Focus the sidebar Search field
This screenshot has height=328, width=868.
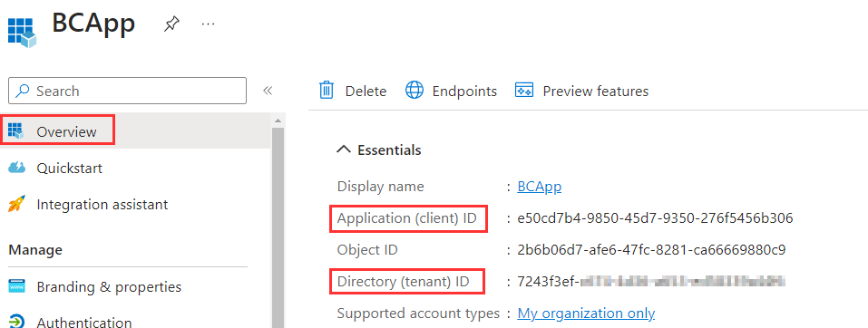[127, 91]
